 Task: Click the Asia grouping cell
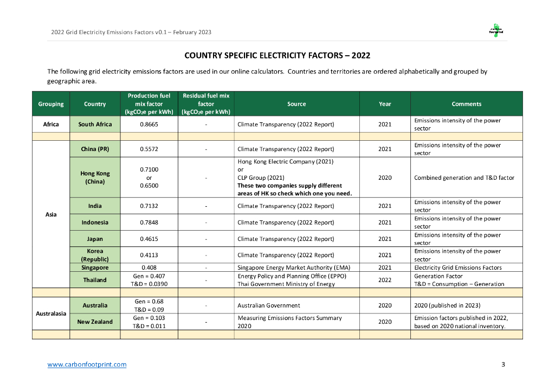coord(51,214)
